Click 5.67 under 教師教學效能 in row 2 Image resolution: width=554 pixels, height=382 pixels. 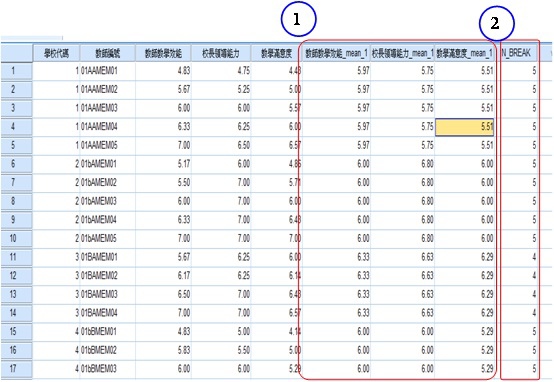(x=163, y=90)
